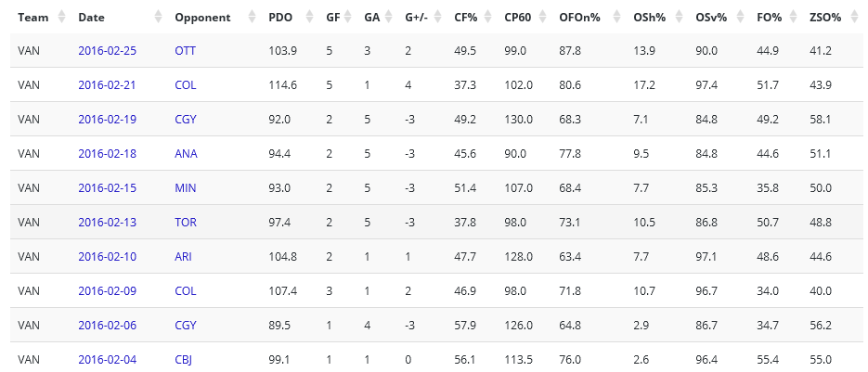
Task: Sort by G+/- using arrow icon
Action: tap(437, 18)
